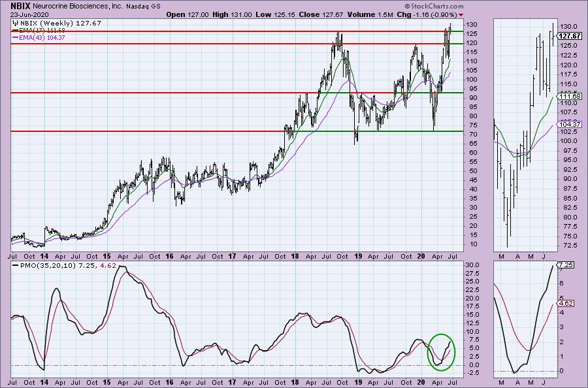Click the 72.5 label on zoom panel scale
The width and height of the screenshot is (588, 388).
[568, 245]
